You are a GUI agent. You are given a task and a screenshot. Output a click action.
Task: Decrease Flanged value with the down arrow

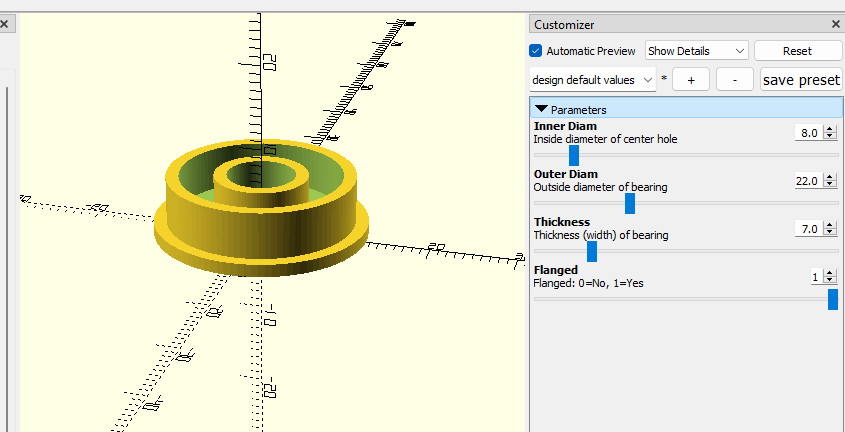[830, 280]
